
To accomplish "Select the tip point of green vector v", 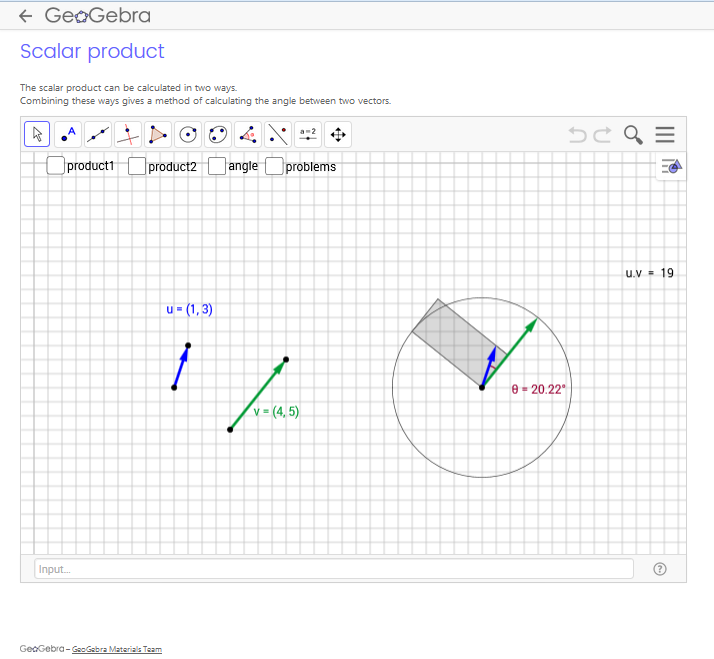I will click(286, 360).
